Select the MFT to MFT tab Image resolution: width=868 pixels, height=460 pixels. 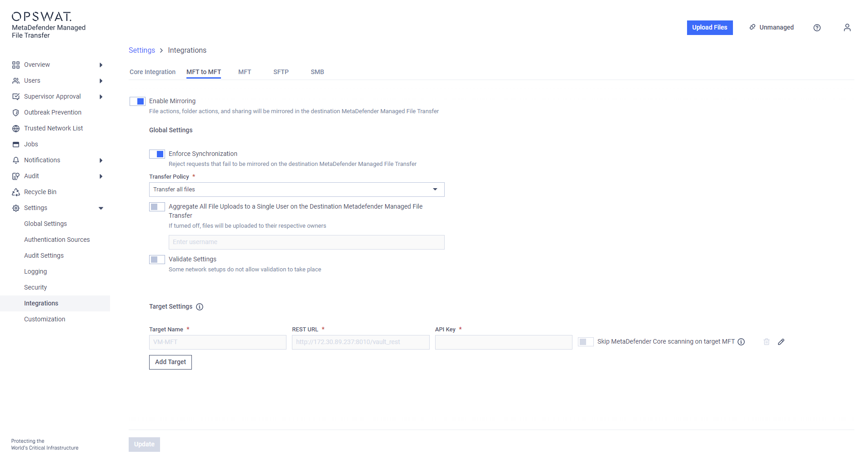[x=204, y=72]
